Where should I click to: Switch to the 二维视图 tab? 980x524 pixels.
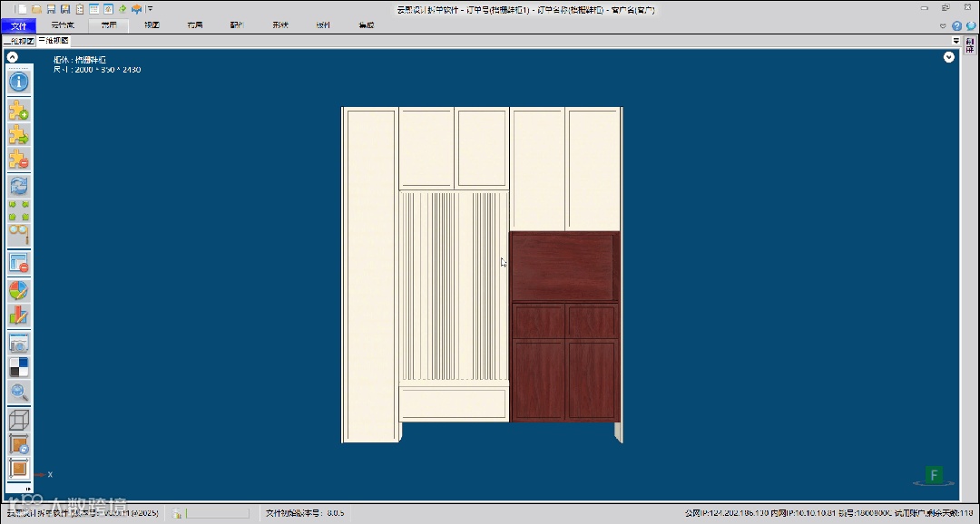click(x=18, y=41)
